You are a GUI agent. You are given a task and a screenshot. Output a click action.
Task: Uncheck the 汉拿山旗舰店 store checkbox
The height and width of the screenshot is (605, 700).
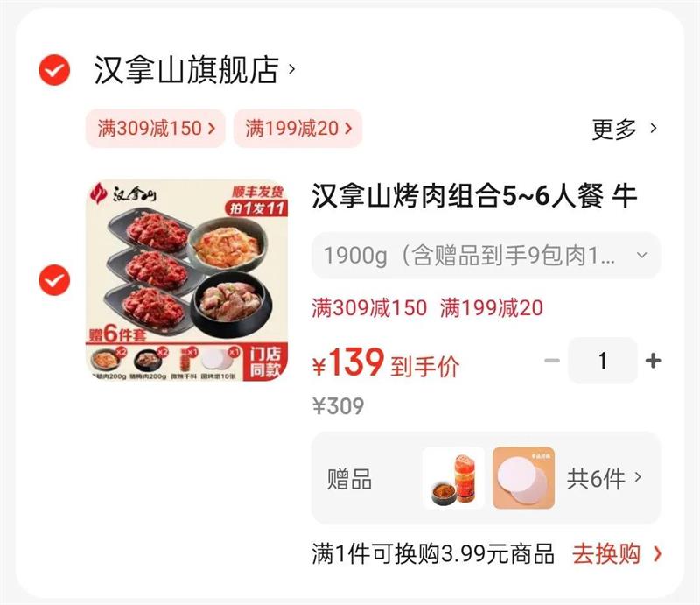(x=54, y=70)
